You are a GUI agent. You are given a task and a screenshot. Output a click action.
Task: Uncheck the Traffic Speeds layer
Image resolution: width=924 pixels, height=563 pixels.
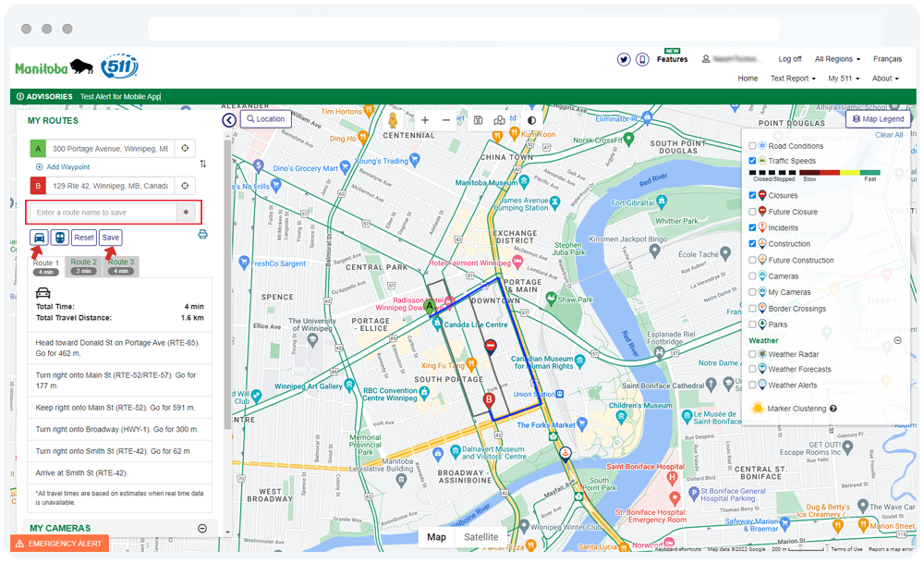tap(752, 160)
